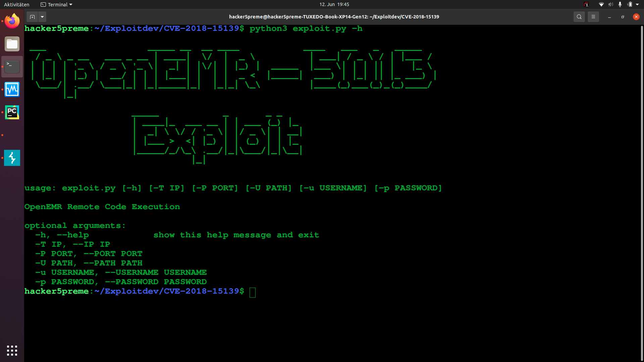The height and width of the screenshot is (362, 644).
Task: Click 'show this help message and exit'
Action: (236, 235)
